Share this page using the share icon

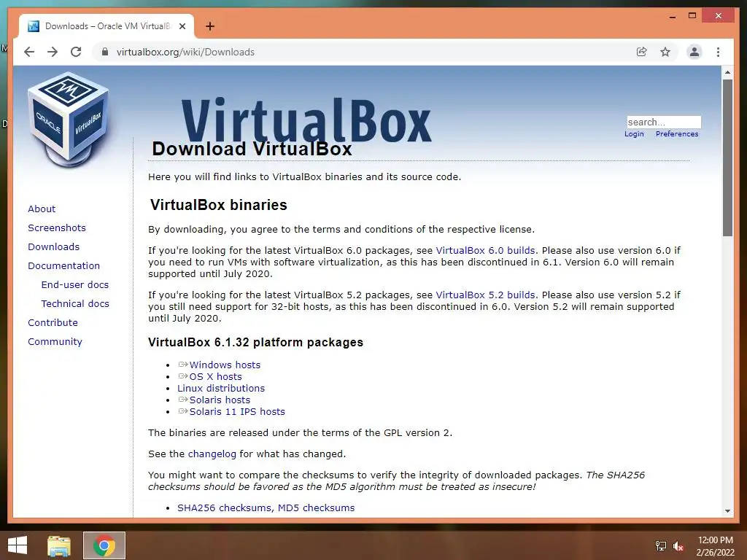coord(642,52)
